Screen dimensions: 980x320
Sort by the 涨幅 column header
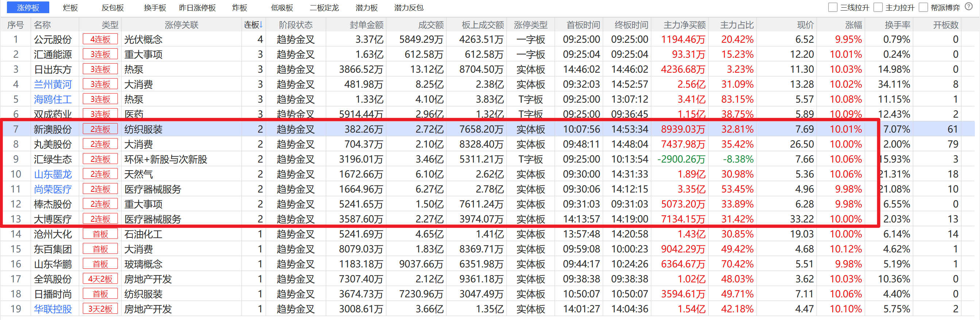coord(854,25)
